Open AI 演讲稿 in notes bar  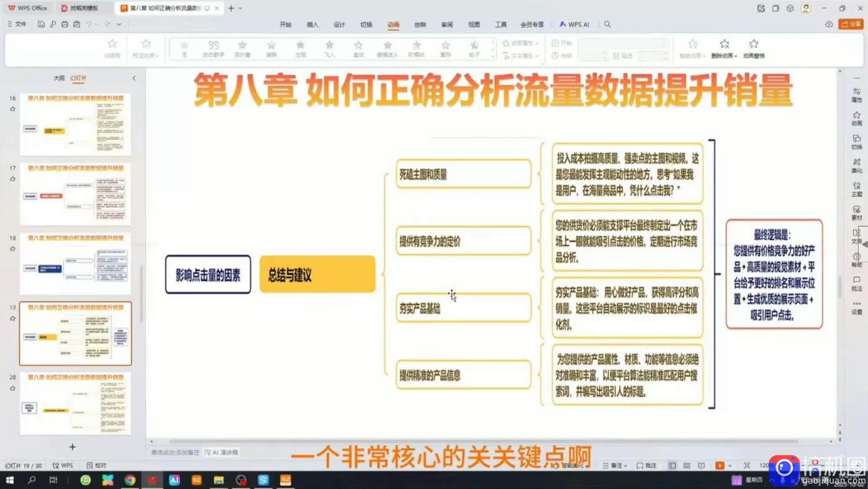[221, 452]
